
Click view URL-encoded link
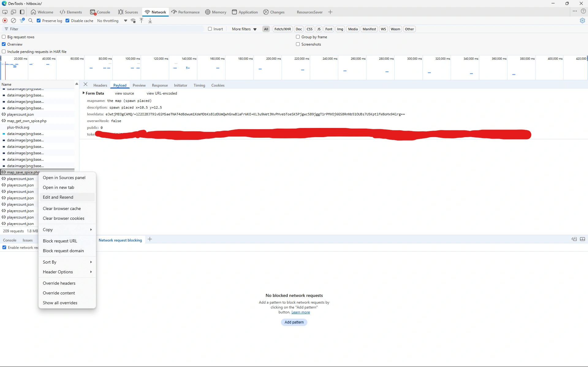(x=162, y=93)
